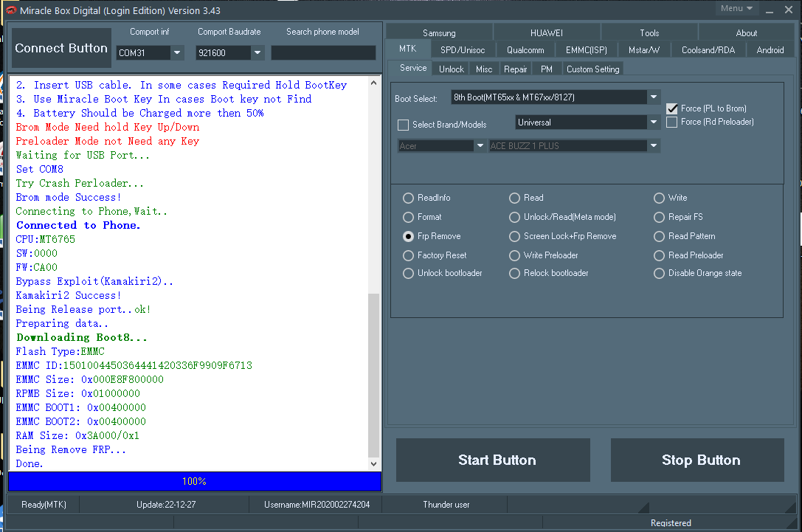Viewport: 802px width, 532px height.
Task: Expand the Universal dropdown
Action: point(653,122)
